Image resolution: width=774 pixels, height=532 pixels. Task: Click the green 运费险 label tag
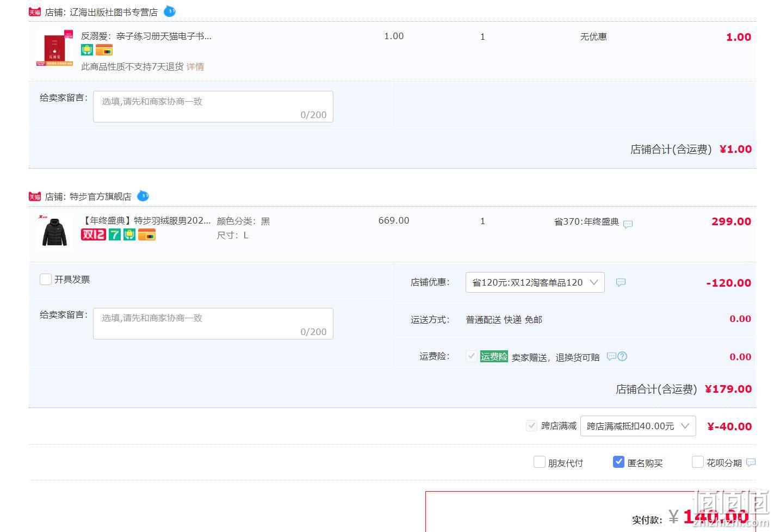tap(494, 356)
